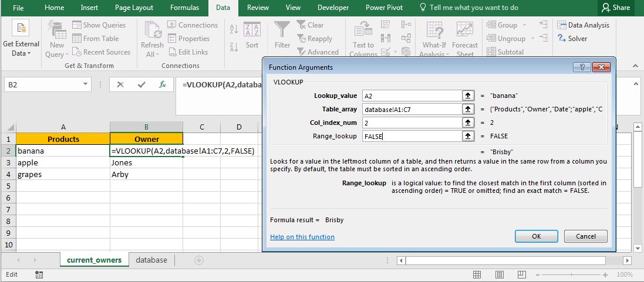Click the Subtotal command

[x=505, y=52]
